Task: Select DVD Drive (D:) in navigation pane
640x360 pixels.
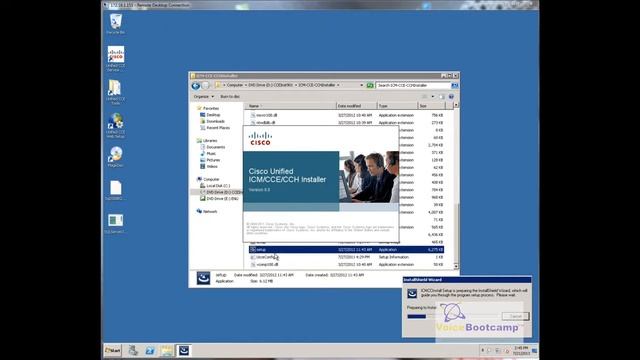Action: pos(220,192)
